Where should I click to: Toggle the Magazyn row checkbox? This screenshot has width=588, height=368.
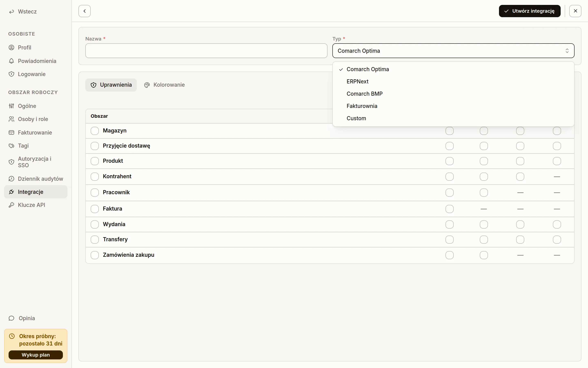[x=95, y=131]
